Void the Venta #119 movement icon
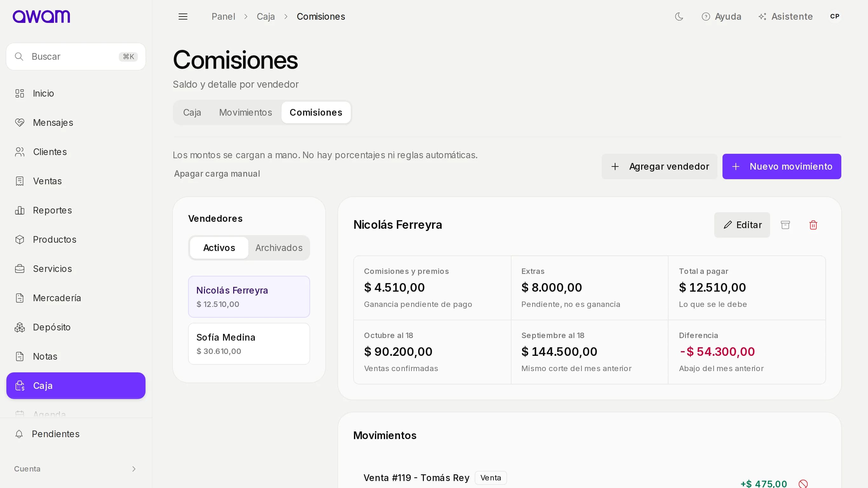The height and width of the screenshot is (488, 868). click(803, 484)
